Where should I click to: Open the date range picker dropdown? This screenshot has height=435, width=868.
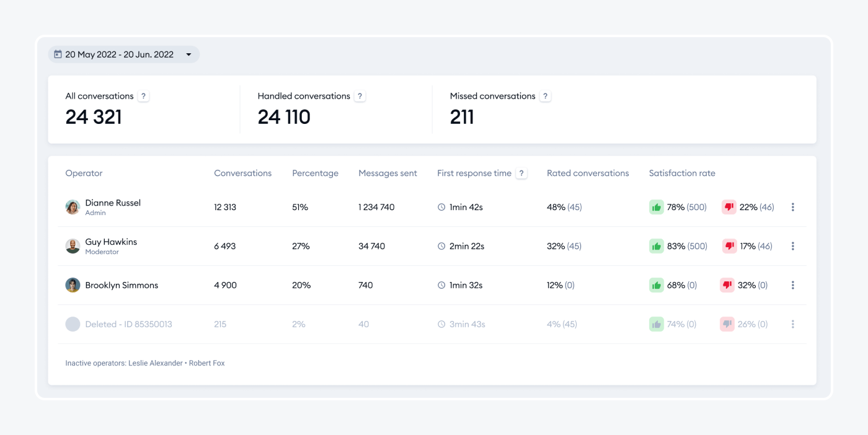tap(188, 54)
